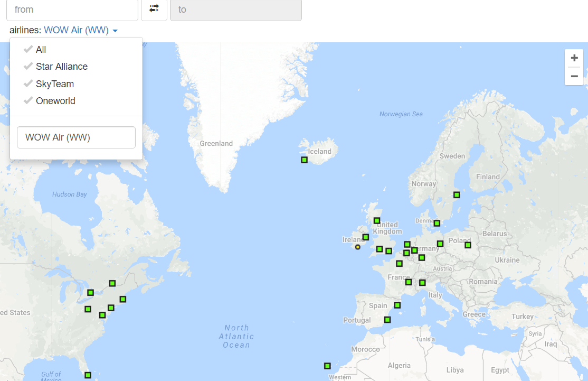Open the WOW Air (WW) airlines dropdown
The image size is (588, 381).
click(x=81, y=30)
